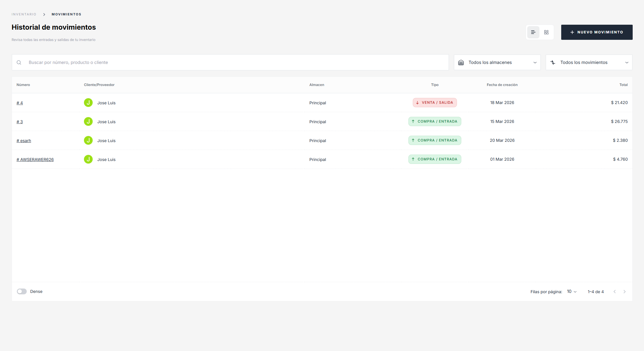Navigate to Inventario breadcrumb
The height and width of the screenshot is (351, 644).
click(x=24, y=14)
